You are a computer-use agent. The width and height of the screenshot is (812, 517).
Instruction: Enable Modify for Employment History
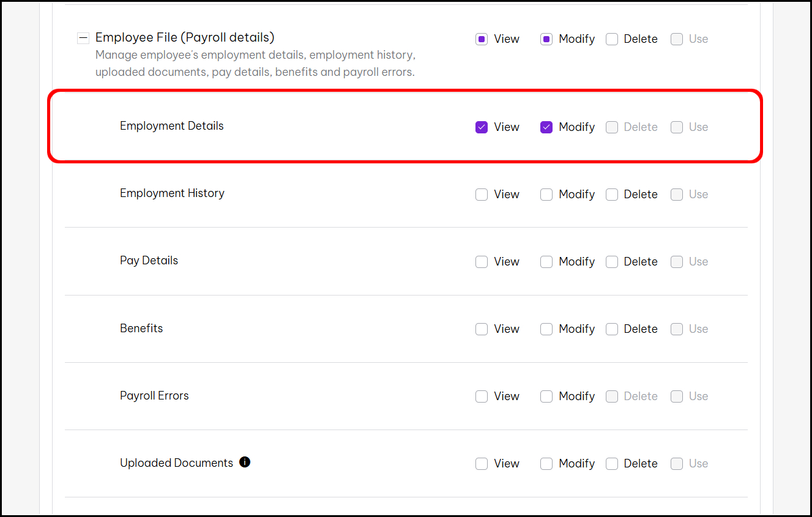546,195
